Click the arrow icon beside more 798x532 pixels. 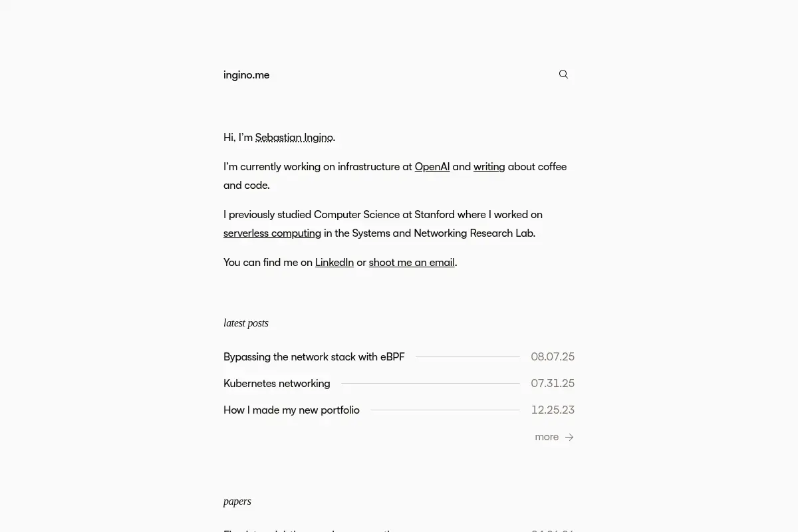569,437
